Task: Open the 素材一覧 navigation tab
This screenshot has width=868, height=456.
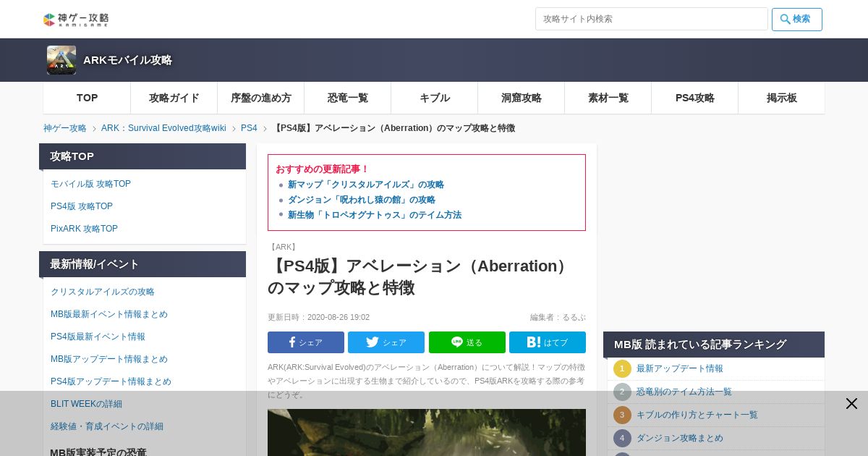Action: click(x=608, y=98)
